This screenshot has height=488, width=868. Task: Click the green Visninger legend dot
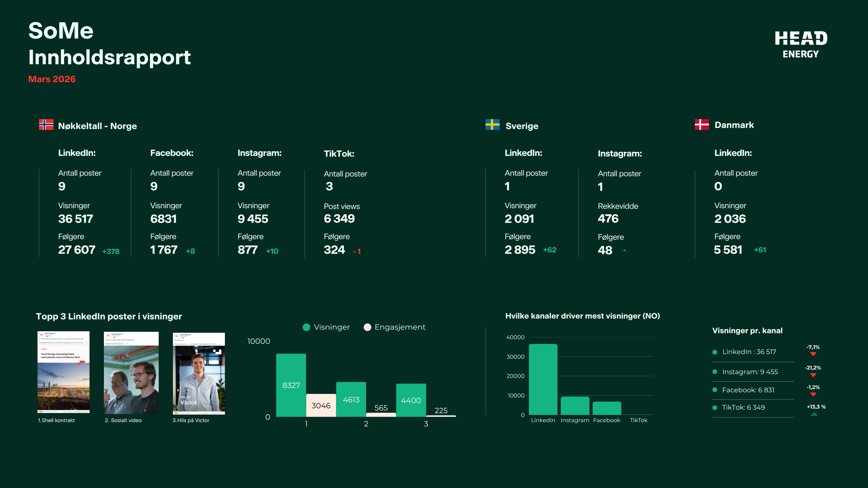click(306, 327)
